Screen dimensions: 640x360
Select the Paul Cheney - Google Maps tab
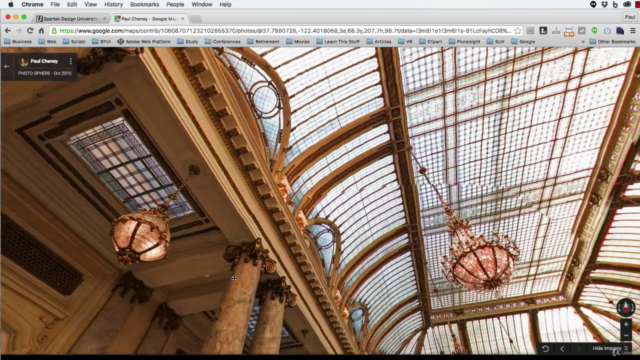coord(149,19)
